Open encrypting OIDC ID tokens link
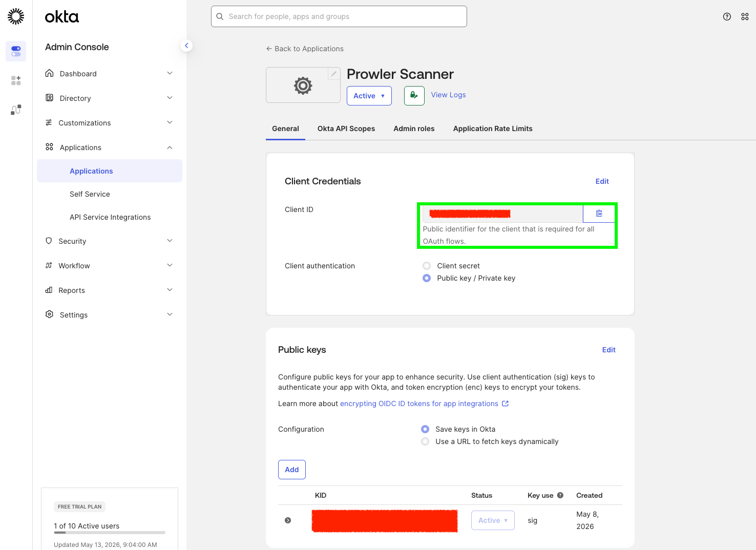The image size is (756, 550). (419, 404)
